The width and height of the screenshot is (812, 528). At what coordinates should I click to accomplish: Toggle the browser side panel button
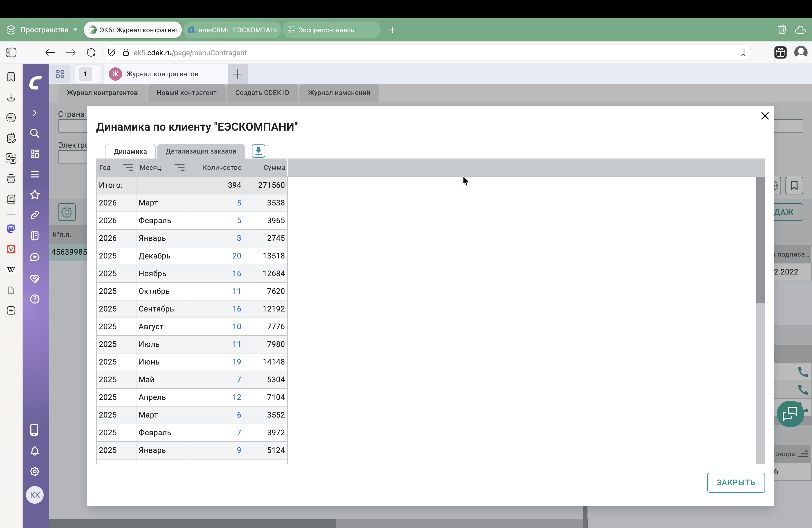11,52
